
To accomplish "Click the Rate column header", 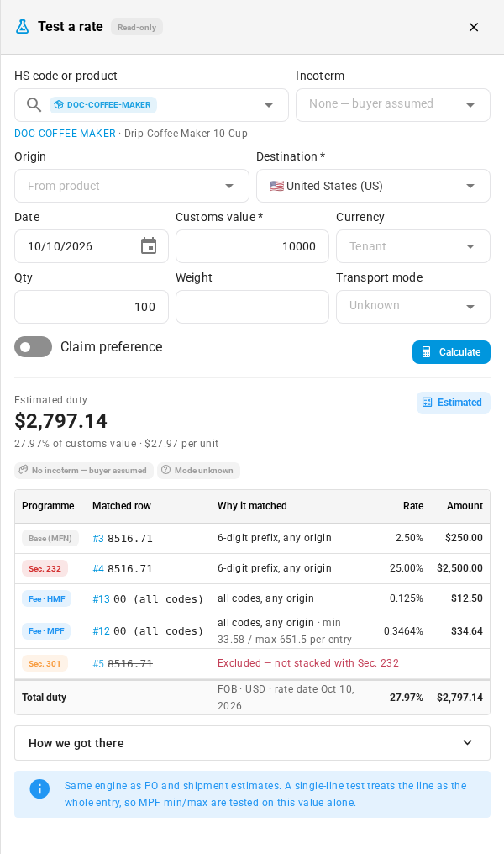I will tap(413, 506).
